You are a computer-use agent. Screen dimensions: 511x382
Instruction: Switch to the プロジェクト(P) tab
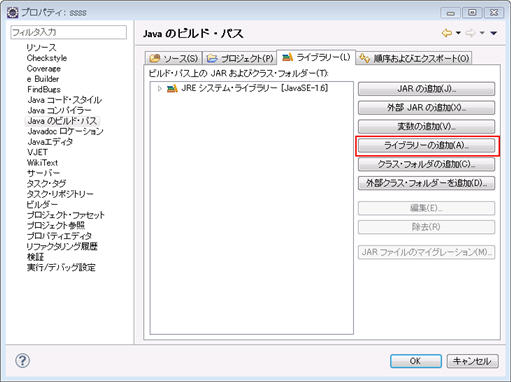(x=240, y=58)
